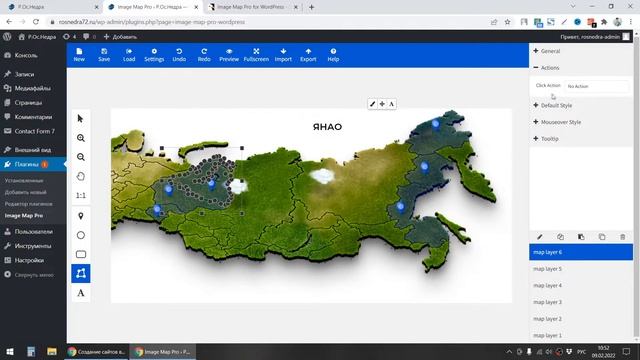Select map layer 5
The width and height of the screenshot is (640, 360).
coord(581,269)
